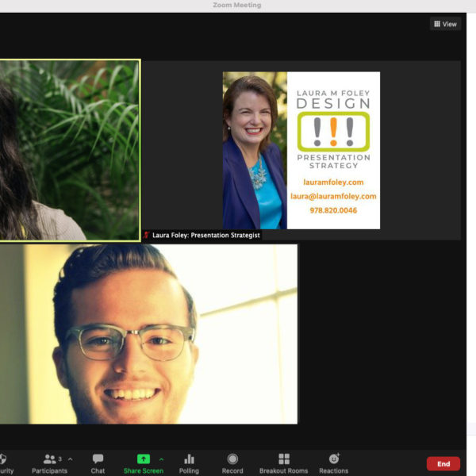Screen dimensions: 476x476
Task: Open the View layout menu
Action: coord(445,24)
